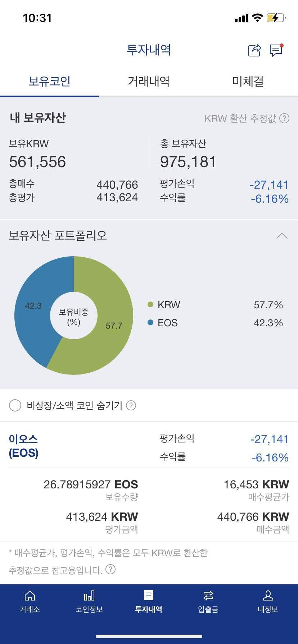Tap the share icon at top right

[x=254, y=51]
